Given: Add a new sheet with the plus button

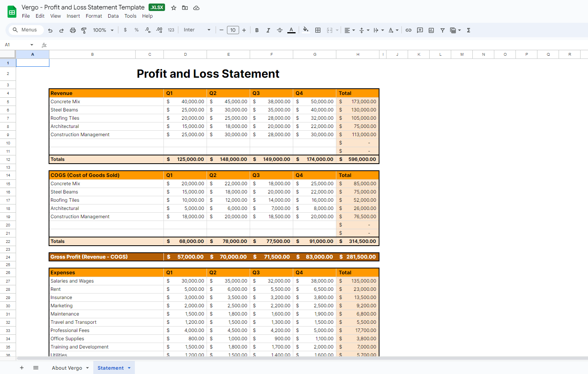Looking at the screenshot, I should click(x=22, y=368).
